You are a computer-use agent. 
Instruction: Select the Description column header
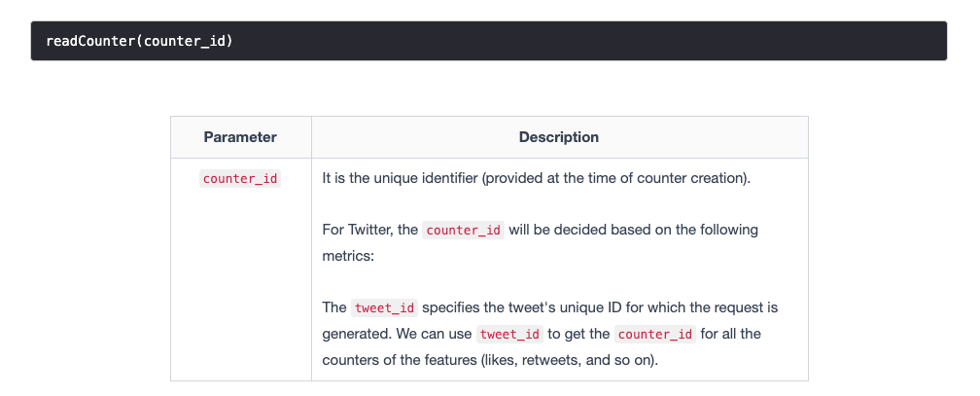pos(559,137)
